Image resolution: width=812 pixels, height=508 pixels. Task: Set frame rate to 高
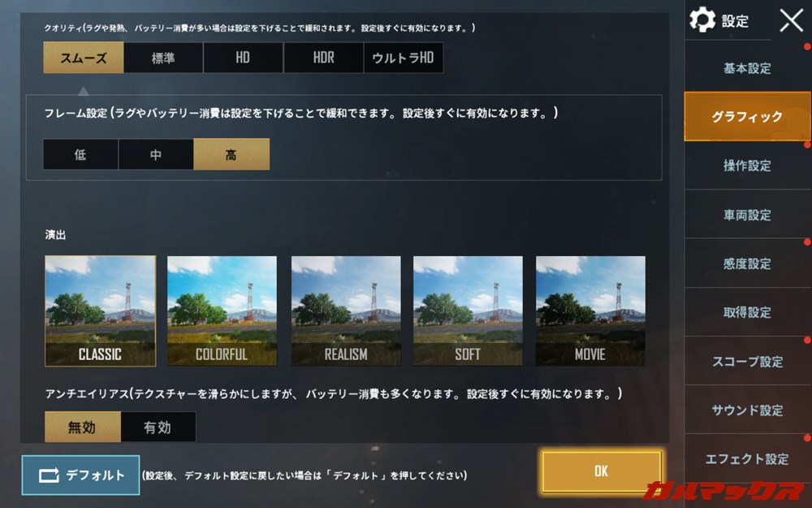231,154
